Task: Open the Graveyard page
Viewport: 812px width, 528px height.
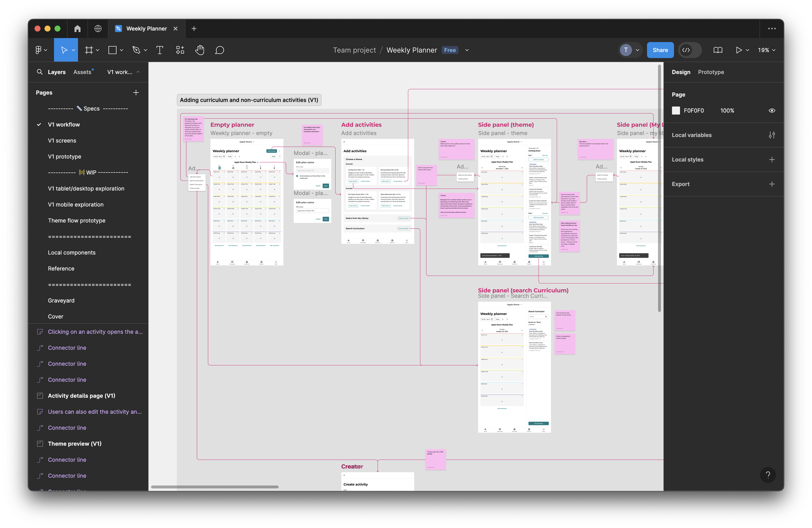Action: (61, 300)
